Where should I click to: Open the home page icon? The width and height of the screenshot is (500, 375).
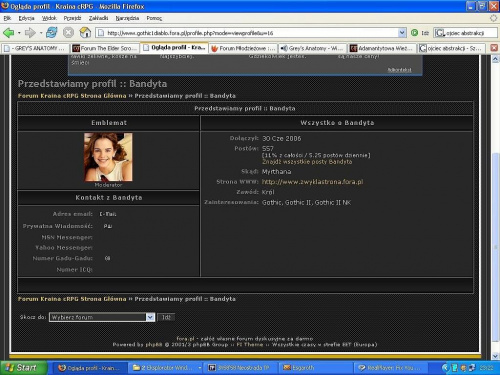coord(85,33)
